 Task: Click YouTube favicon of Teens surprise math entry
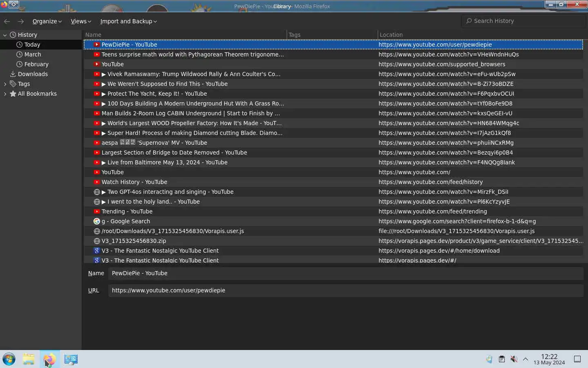coord(97,54)
